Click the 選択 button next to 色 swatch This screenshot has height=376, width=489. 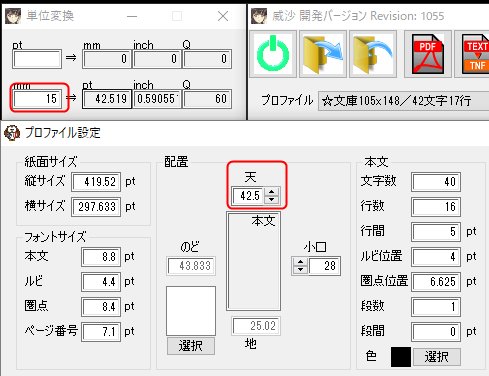tap(437, 357)
